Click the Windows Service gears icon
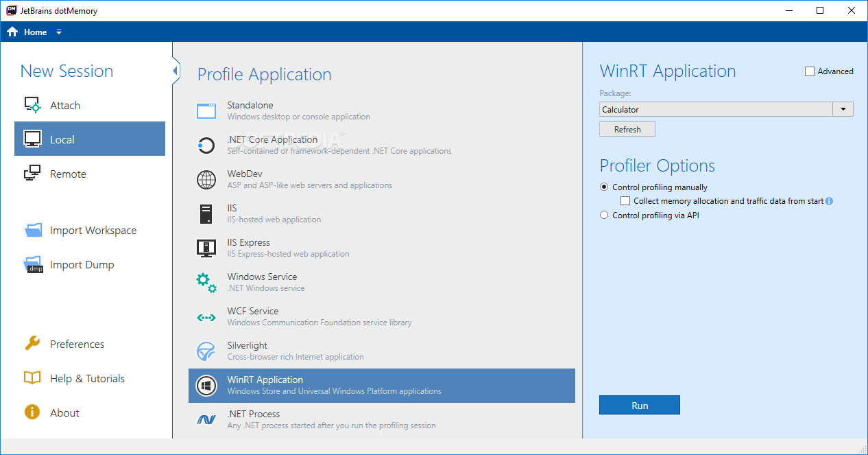Viewport: 868px width, 455px height. [x=206, y=282]
